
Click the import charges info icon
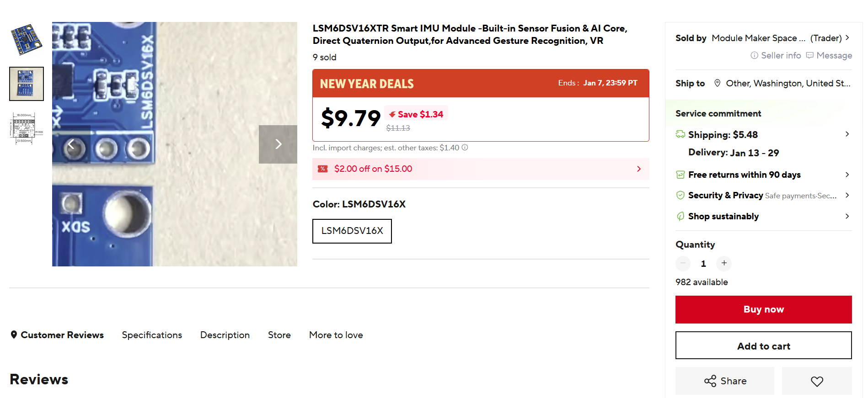point(465,148)
